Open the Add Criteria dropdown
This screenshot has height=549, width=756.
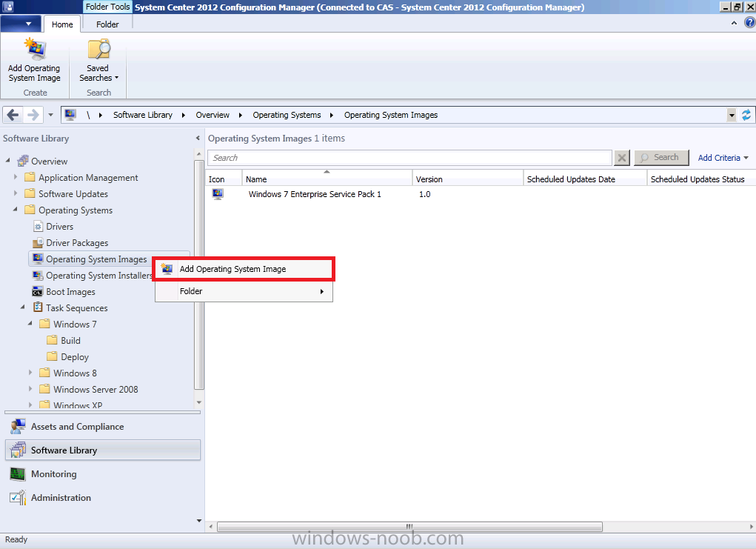(723, 158)
